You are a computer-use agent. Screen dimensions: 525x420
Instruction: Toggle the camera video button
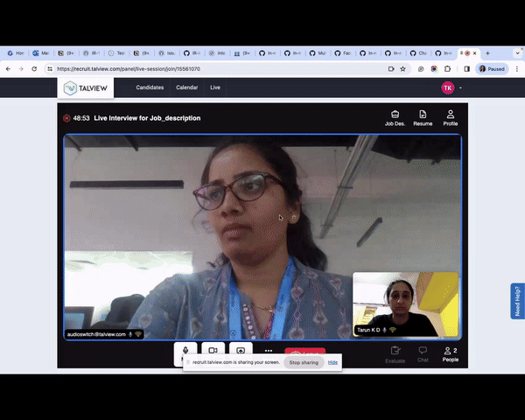[x=213, y=350]
